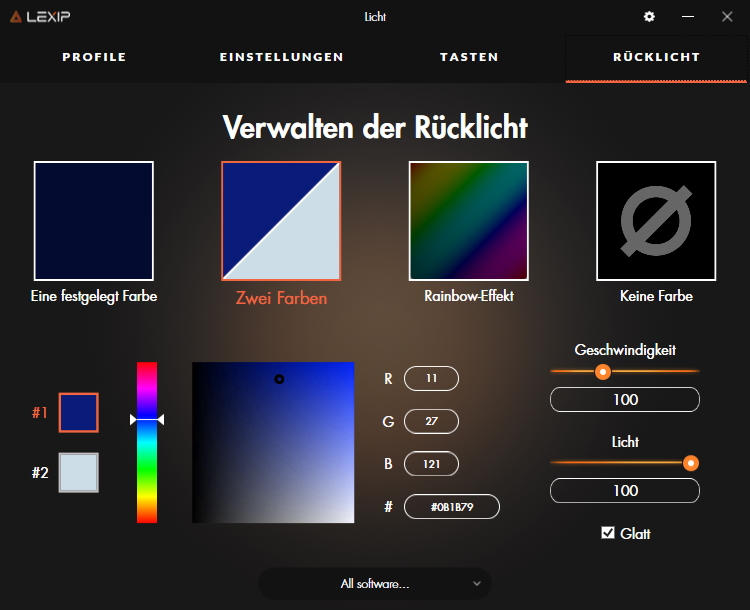
Task: Click the R value input field
Action: (431, 379)
